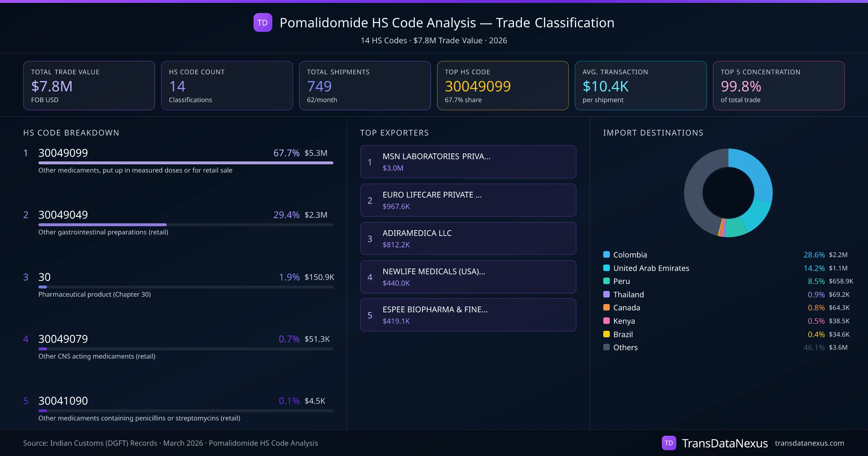Click the Top 5 Concentration card
Viewport: 868px width, 456px height.
[x=778, y=85]
